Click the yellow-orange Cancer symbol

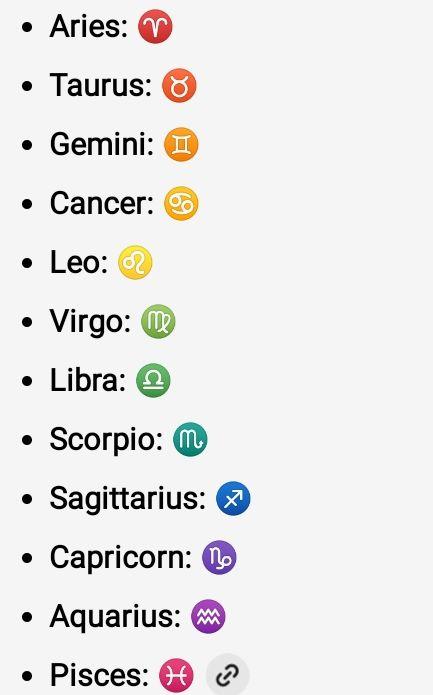click(x=181, y=203)
